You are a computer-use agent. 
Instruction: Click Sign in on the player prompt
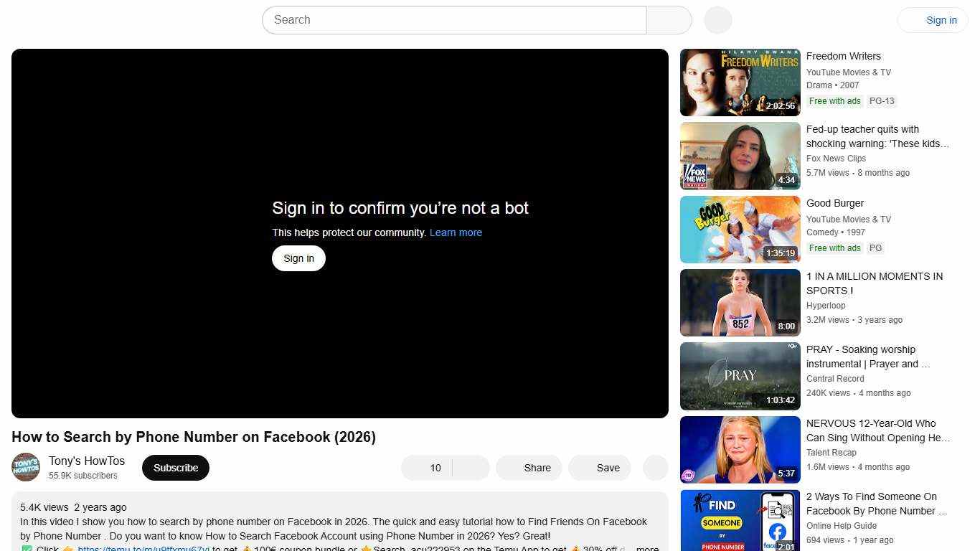click(298, 258)
